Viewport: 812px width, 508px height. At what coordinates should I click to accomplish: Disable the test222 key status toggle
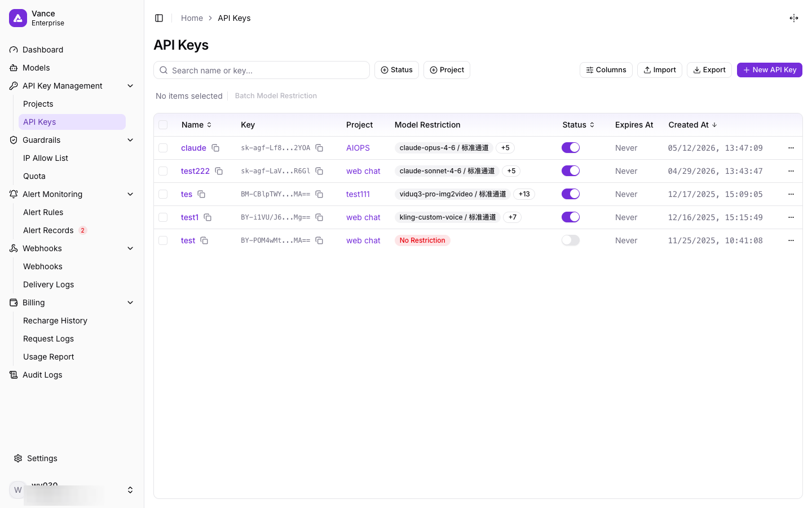(571, 171)
